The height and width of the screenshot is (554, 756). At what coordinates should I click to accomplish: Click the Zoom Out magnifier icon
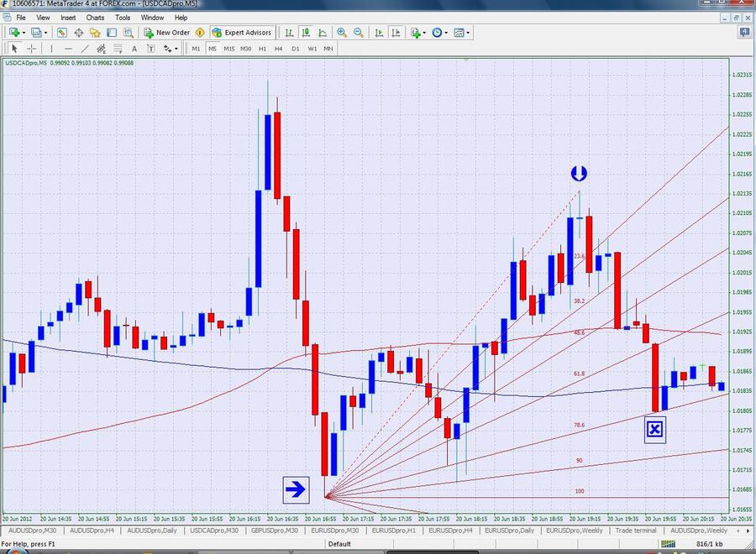359,33
